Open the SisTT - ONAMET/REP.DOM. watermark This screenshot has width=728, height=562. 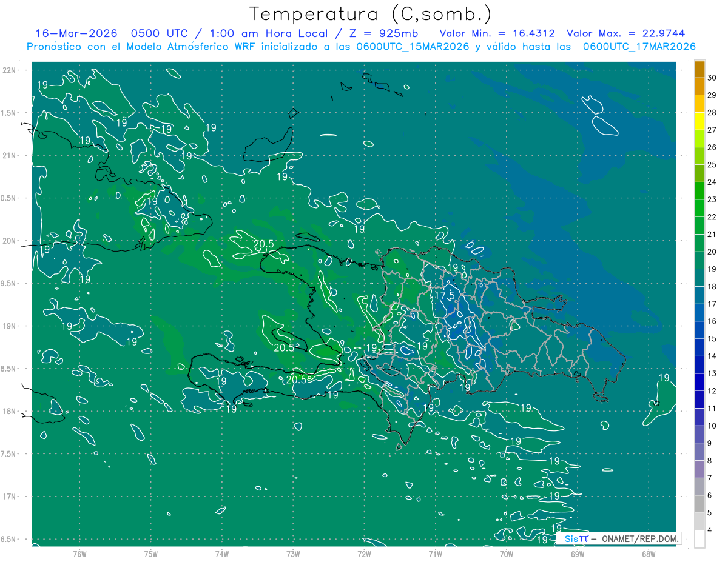(x=618, y=538)
